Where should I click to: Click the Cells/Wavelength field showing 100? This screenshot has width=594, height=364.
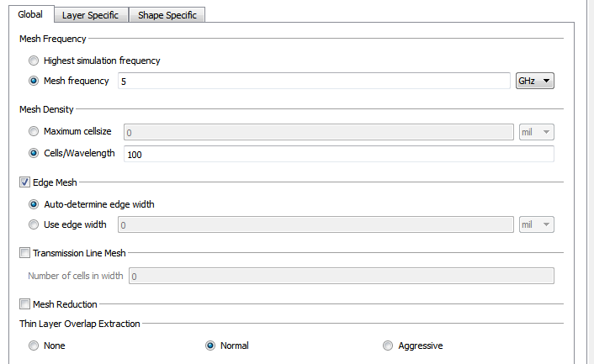coord(338,154)
